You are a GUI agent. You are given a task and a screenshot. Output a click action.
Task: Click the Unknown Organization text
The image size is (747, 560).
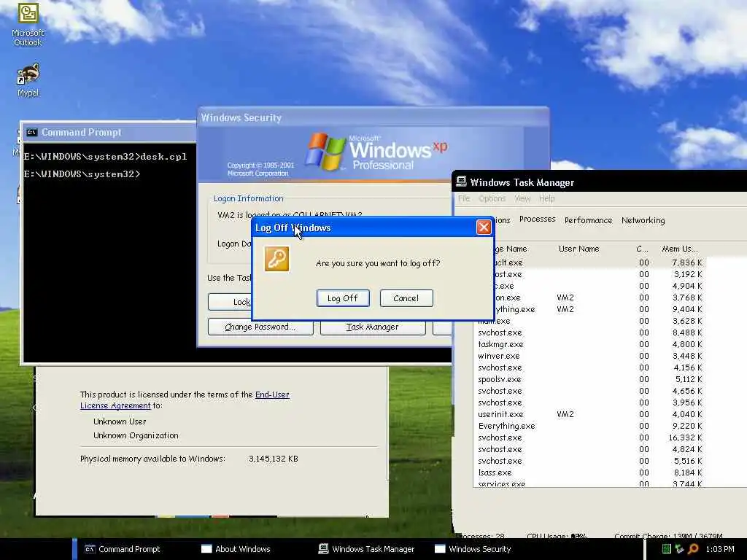(136, 435)
